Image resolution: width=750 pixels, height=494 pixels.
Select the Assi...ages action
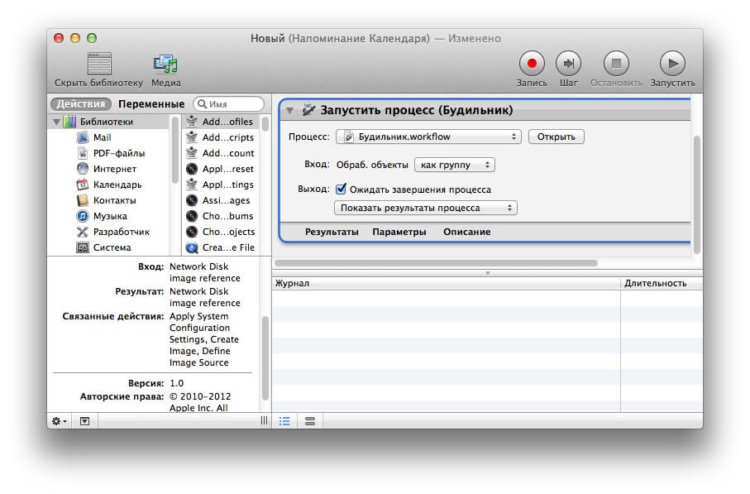[221, 200]
